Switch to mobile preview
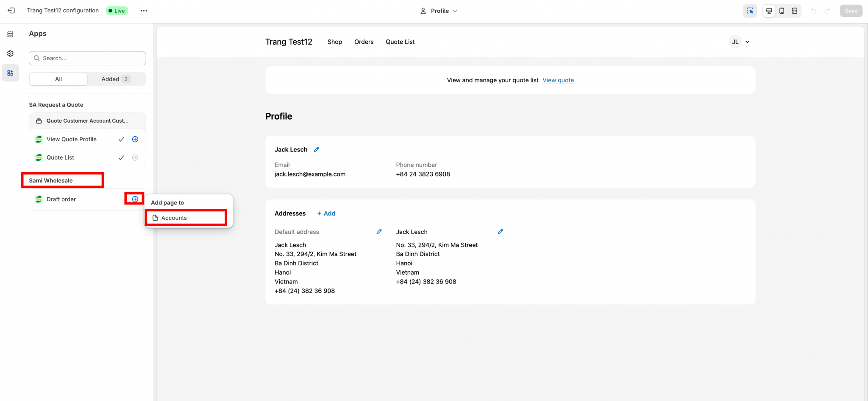 [782, 11]
